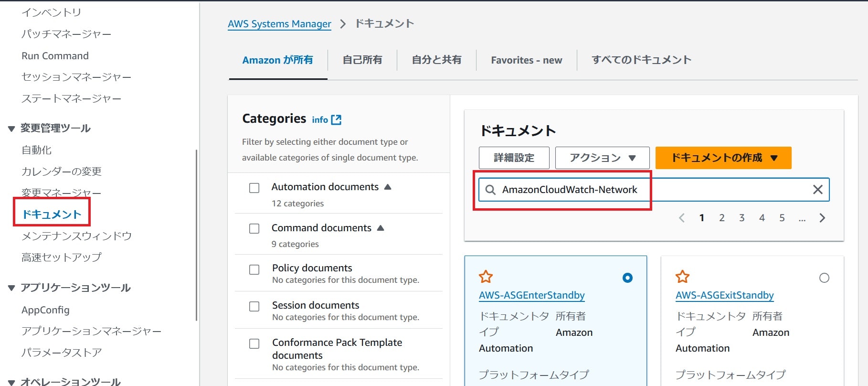Collapse Automation documents categories arrow

(388, 187)
